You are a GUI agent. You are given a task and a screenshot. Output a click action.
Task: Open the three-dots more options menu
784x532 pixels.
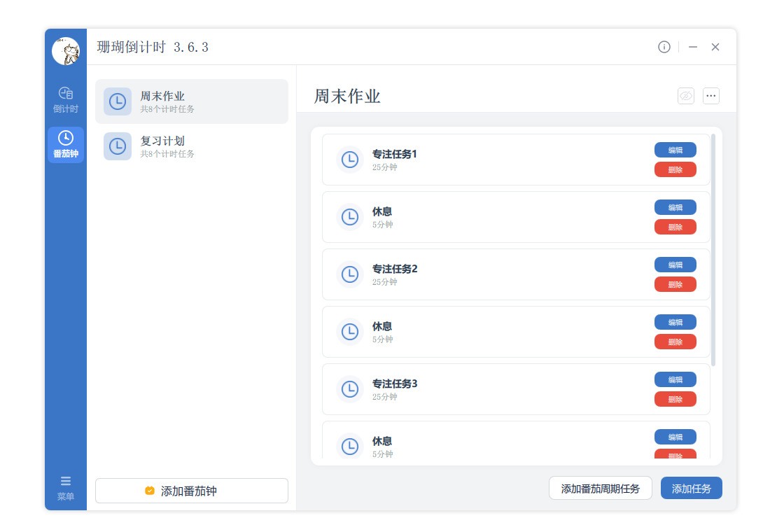710,96
